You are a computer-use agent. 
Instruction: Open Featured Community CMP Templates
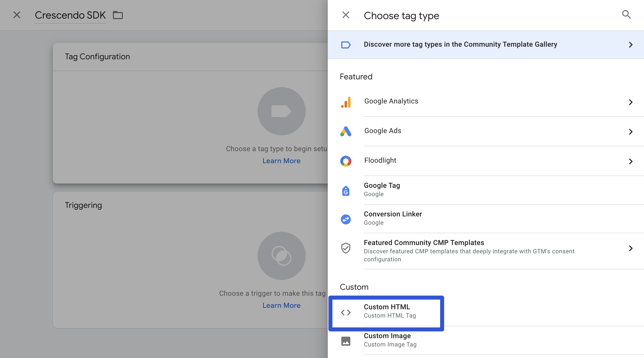tap(486, 251)
